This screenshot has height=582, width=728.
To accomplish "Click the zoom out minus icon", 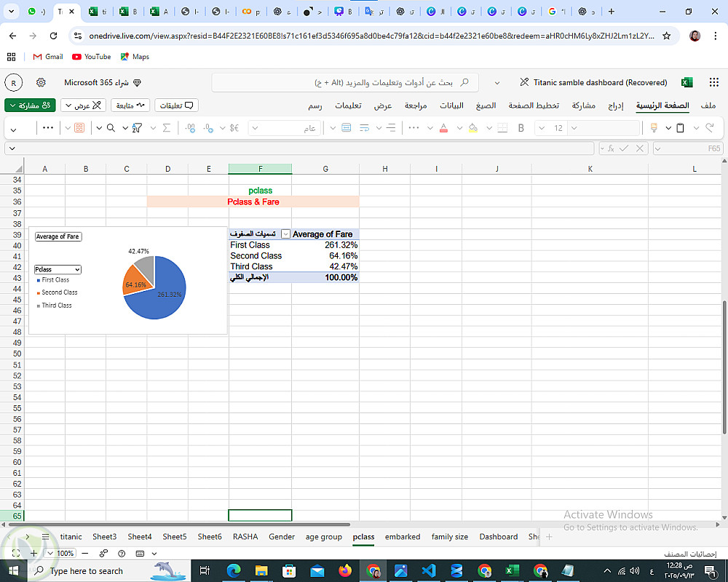I will (85, 554).
